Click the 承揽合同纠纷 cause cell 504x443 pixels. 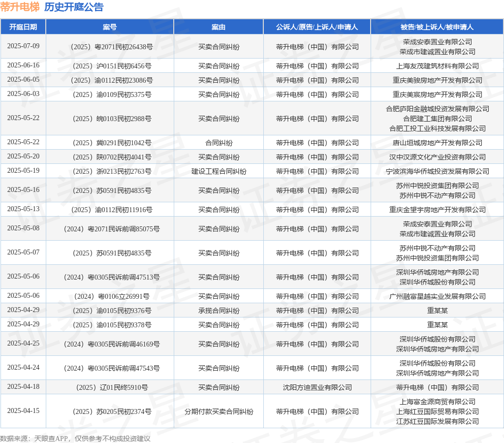coord(219,311)
